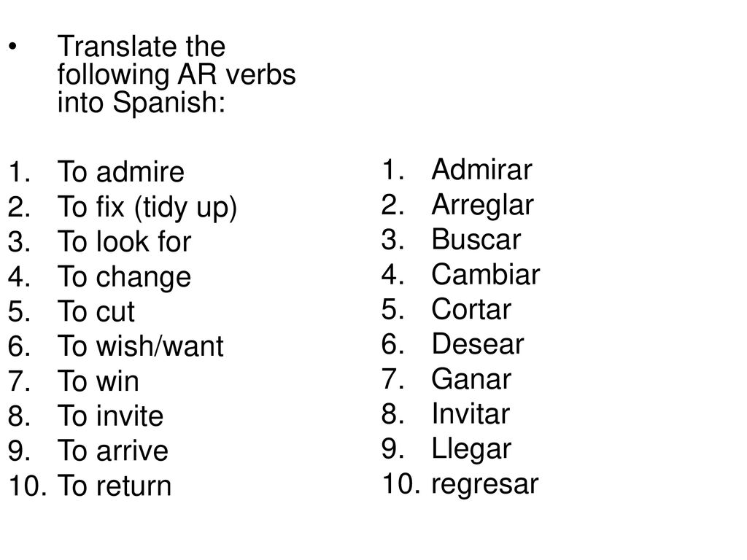
Task: Select the 'To wish/want' item
Action: 141,346
